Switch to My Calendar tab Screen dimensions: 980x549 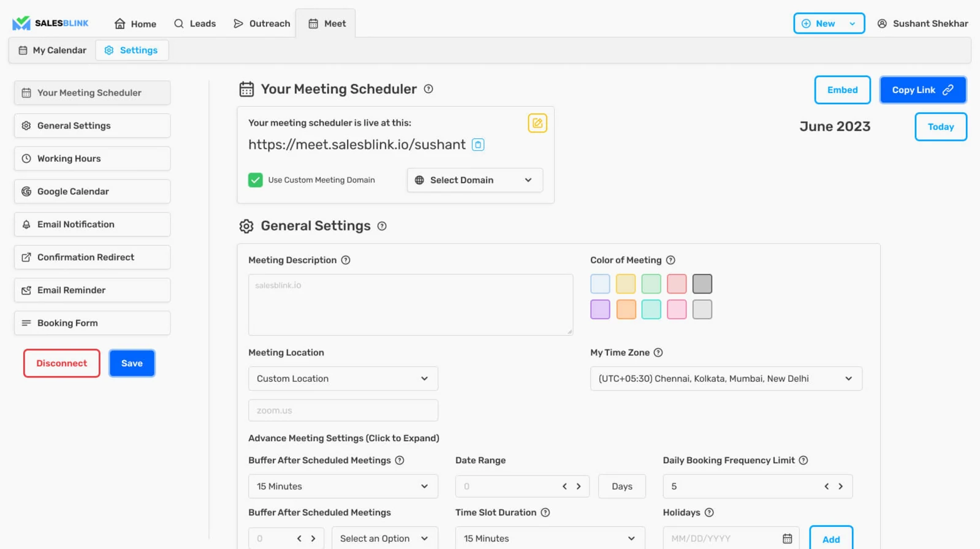pyautogui.click(x=52, y=50)
